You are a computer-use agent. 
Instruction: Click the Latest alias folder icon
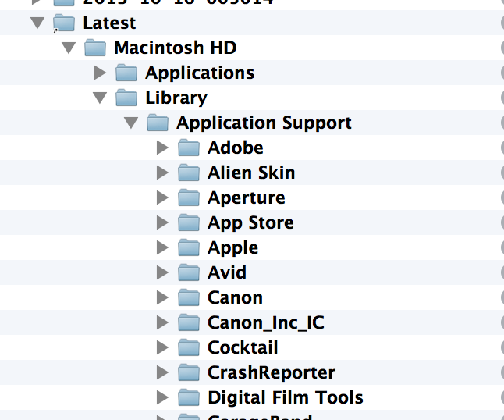pos(64,23)
